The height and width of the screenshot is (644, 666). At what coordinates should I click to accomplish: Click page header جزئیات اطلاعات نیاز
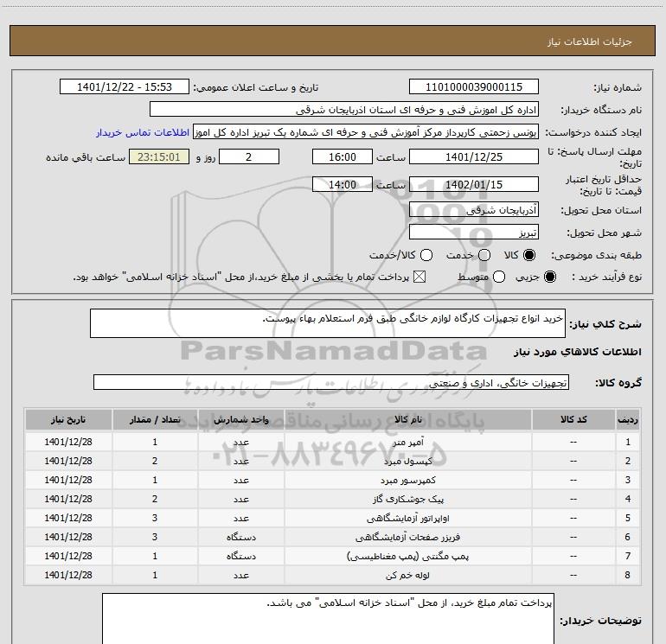coord(590,41)
